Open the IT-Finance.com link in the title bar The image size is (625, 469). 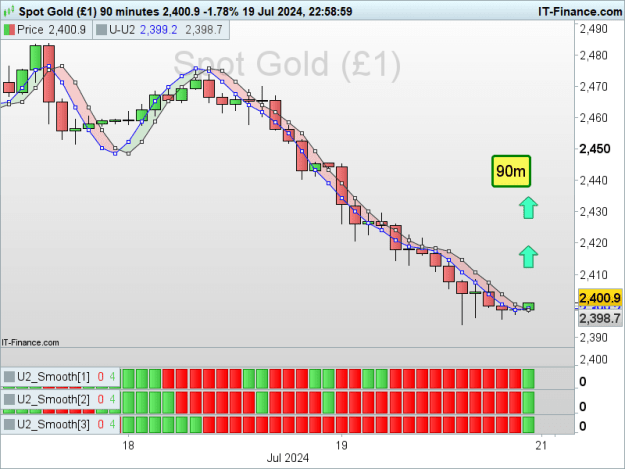(580, 12)
